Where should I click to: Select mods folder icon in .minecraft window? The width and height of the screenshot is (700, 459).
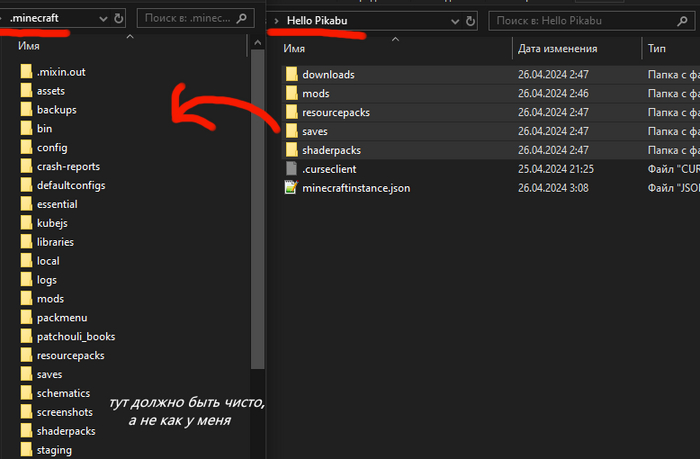pos(26,298)
